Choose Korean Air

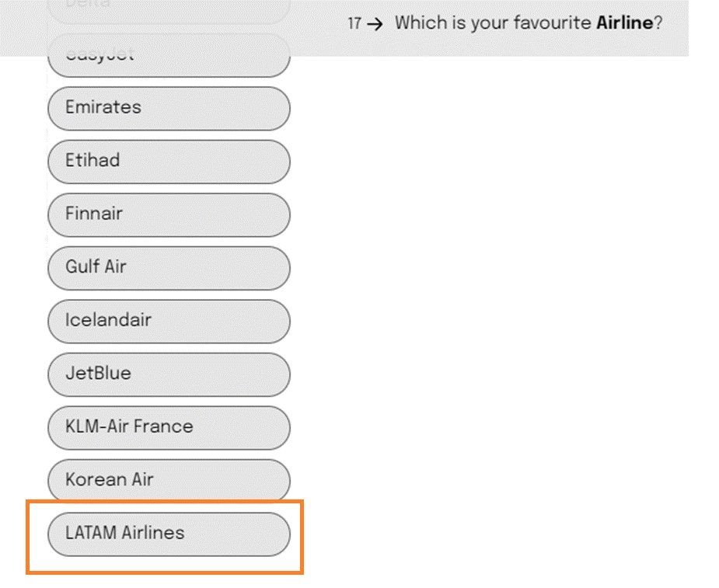tap(169, 480)
